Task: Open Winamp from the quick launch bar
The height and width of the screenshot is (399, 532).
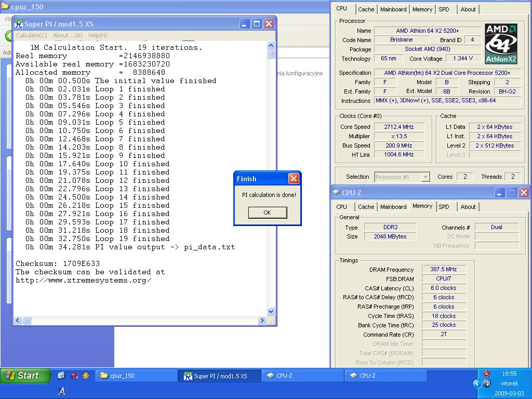Action: tap(86, 376)
